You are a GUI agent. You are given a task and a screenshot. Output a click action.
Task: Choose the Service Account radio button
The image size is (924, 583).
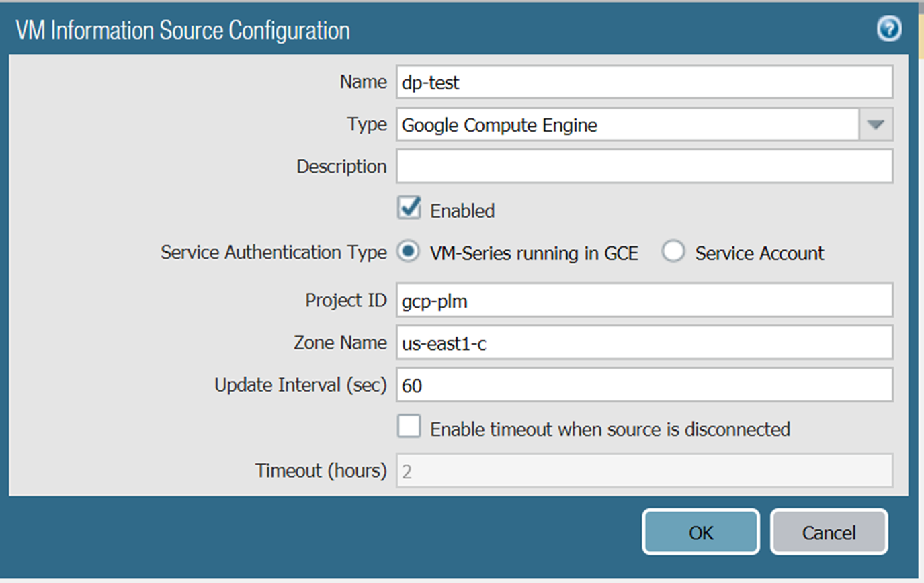[673, 253]
